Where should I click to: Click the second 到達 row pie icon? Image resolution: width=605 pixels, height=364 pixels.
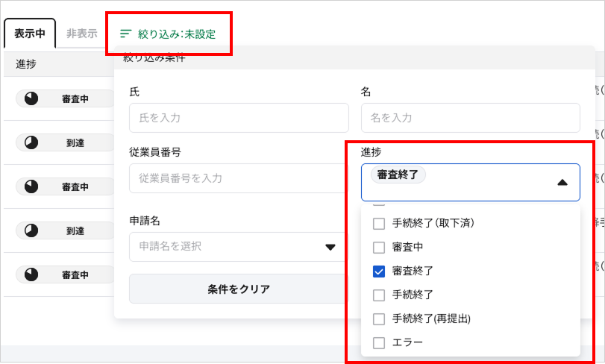(31, 230)
